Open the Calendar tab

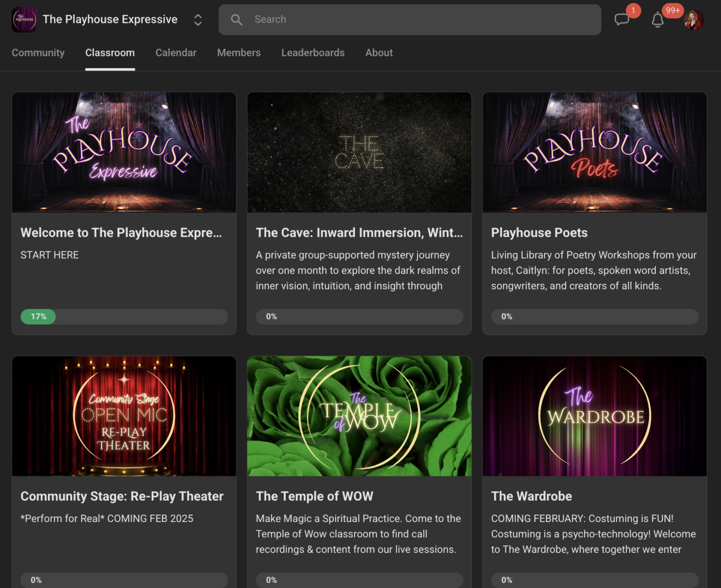[x=176, y=53]
